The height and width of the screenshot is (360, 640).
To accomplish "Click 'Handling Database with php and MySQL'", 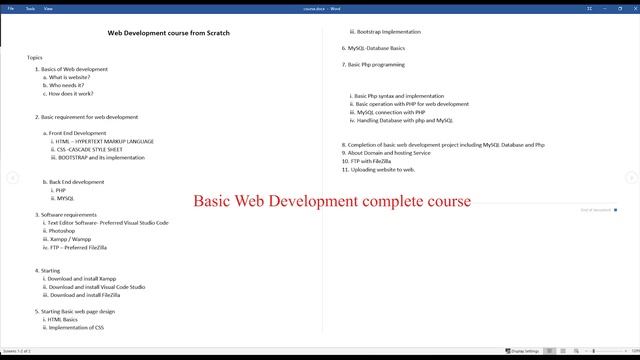I will (405, 120).
